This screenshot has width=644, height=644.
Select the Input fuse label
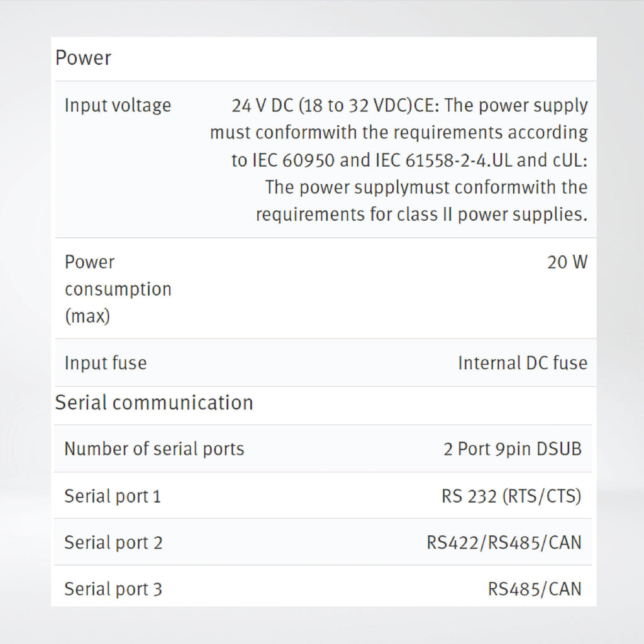point(106,363)
